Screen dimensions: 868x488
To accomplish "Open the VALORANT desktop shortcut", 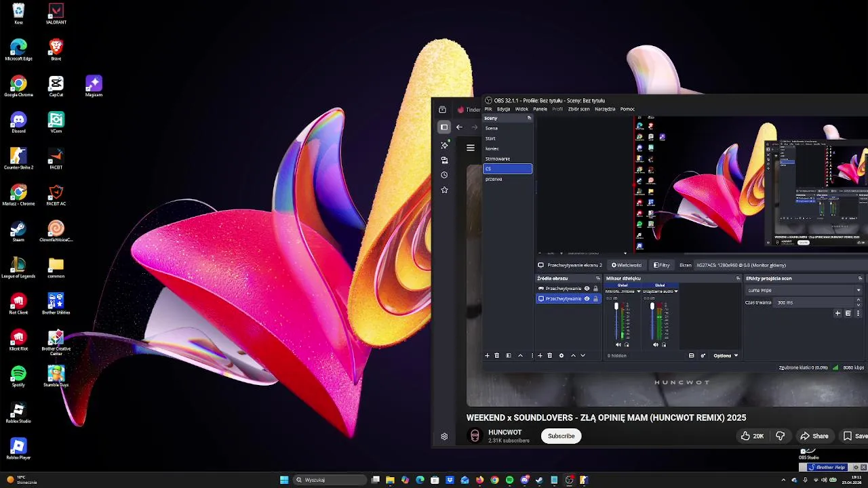I will (56, 14).
